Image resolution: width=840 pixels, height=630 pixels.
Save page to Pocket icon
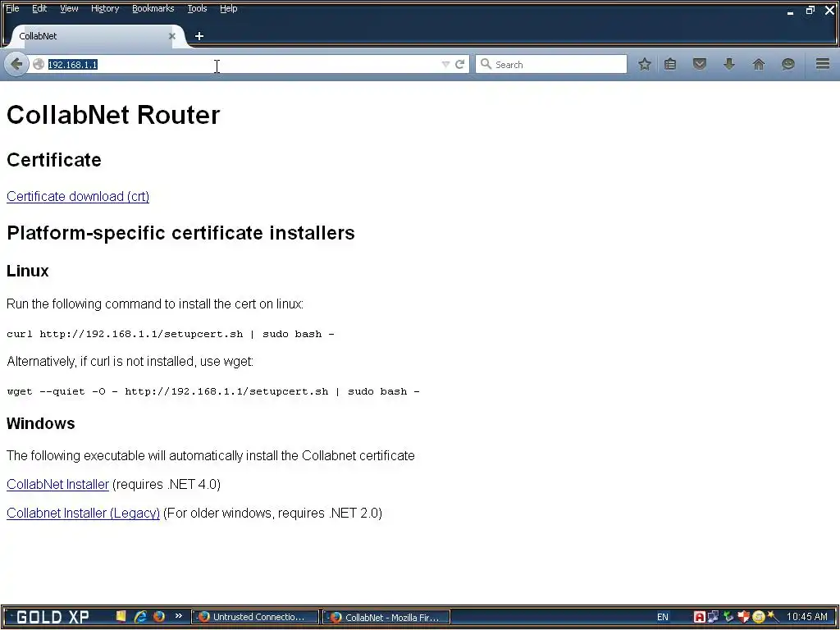(x=700, y=64)
